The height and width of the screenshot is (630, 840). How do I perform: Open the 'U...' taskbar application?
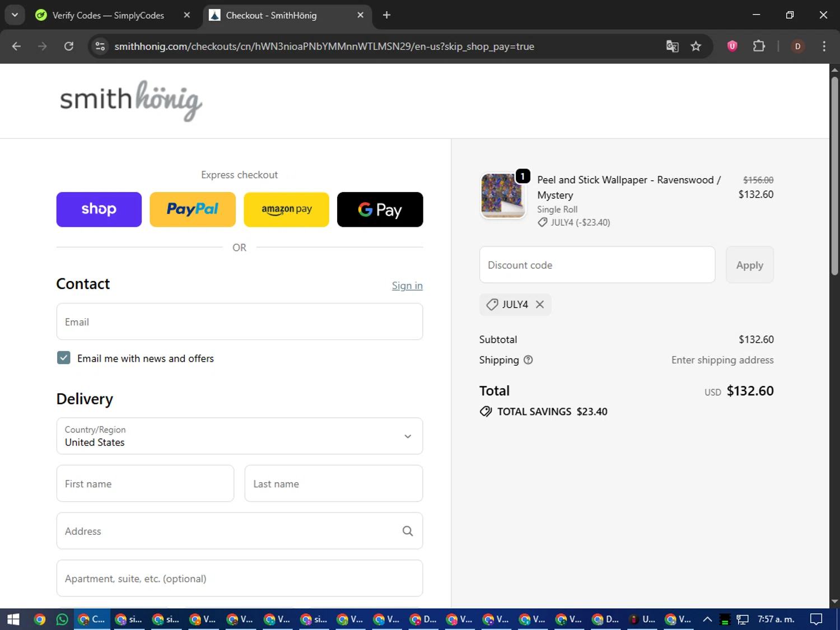pyautogui.click(x=642, y=619)
